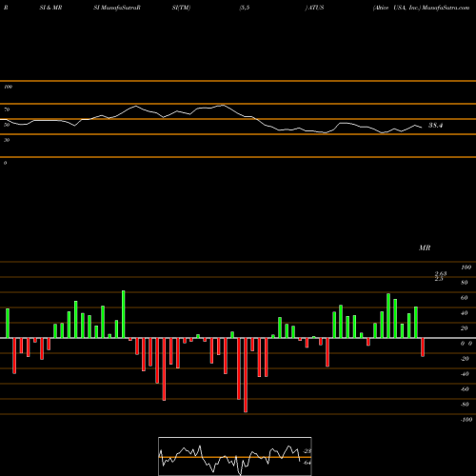
Task: Click the 50 level label on RSI axis
Action: [7, 125]
